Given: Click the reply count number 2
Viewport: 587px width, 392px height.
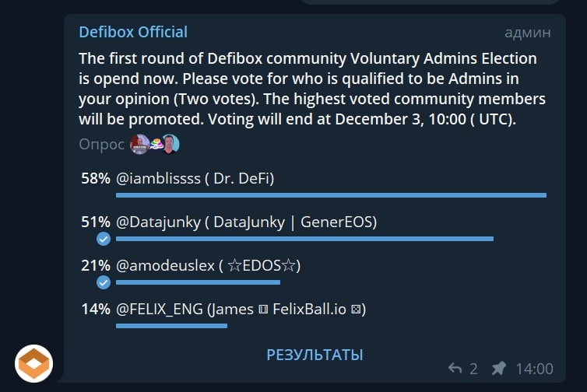Looking at the screenshot, I should [473, 369].
